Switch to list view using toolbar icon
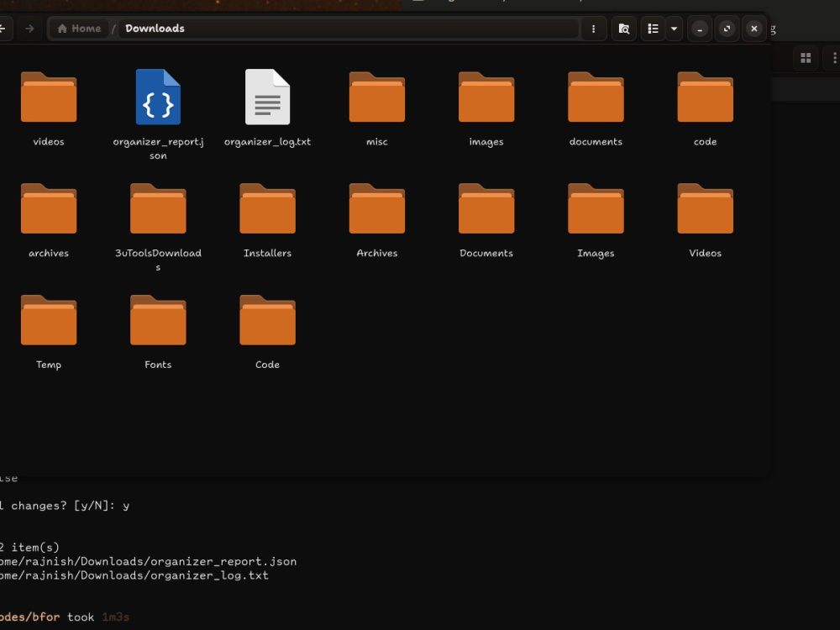840x630 pixels. tap(653, 29)
